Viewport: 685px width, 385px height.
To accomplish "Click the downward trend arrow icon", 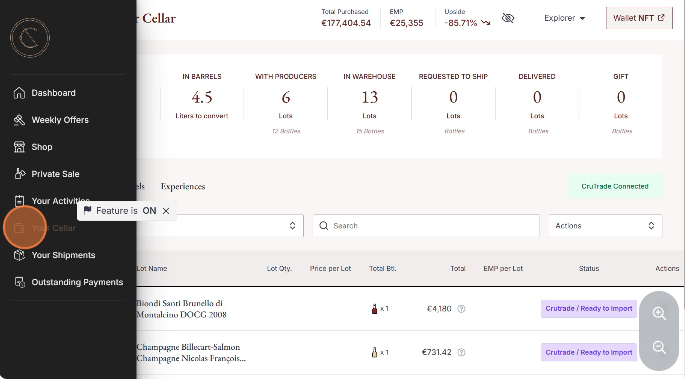I will 485,23.
